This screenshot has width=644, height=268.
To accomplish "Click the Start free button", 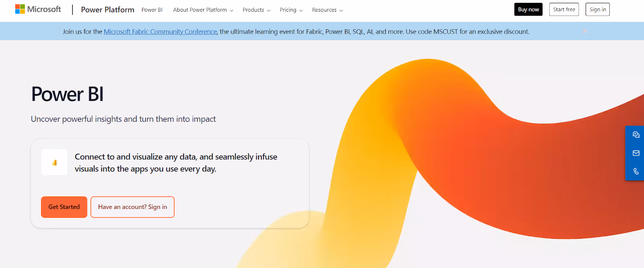I will coord(564,9).
